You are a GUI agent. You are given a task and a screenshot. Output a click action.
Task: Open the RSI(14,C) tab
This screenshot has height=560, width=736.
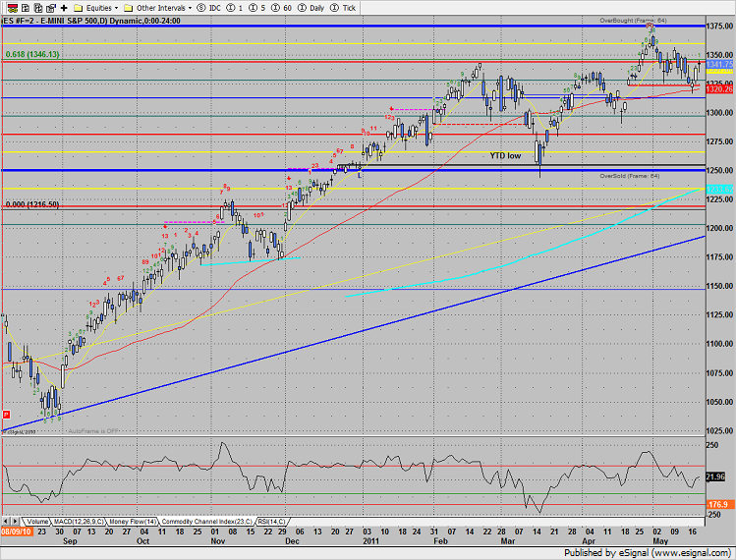coord(271,522)
